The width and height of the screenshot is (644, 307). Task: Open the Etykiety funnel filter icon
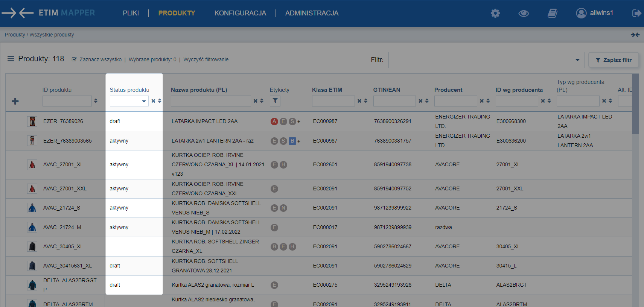point(275,101)
